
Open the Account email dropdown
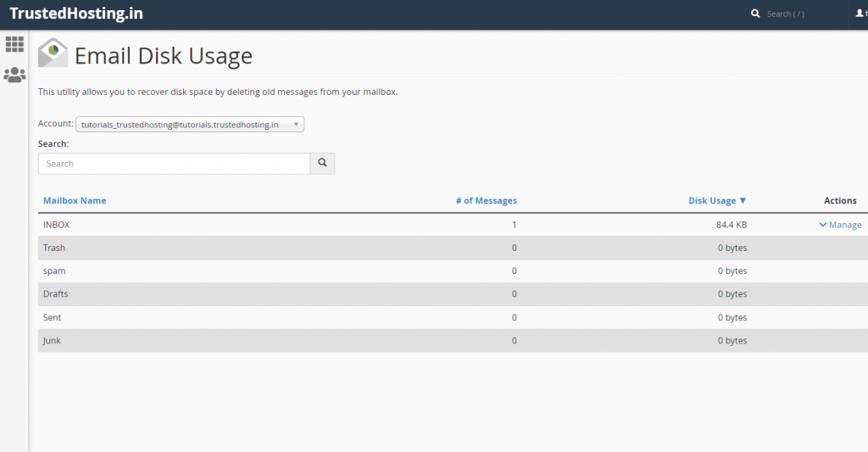pos(190,124)
